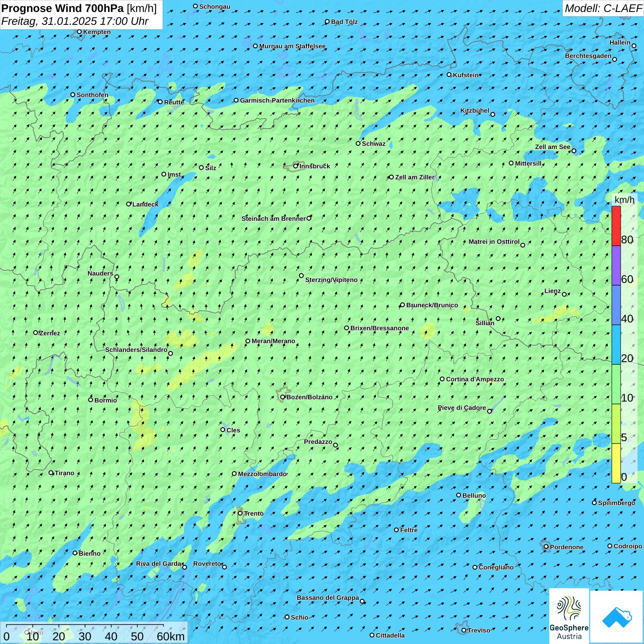Click the 'Modell: C-LAEF' label
Viewport: 644px width, 644px height.
coord(603,8)
